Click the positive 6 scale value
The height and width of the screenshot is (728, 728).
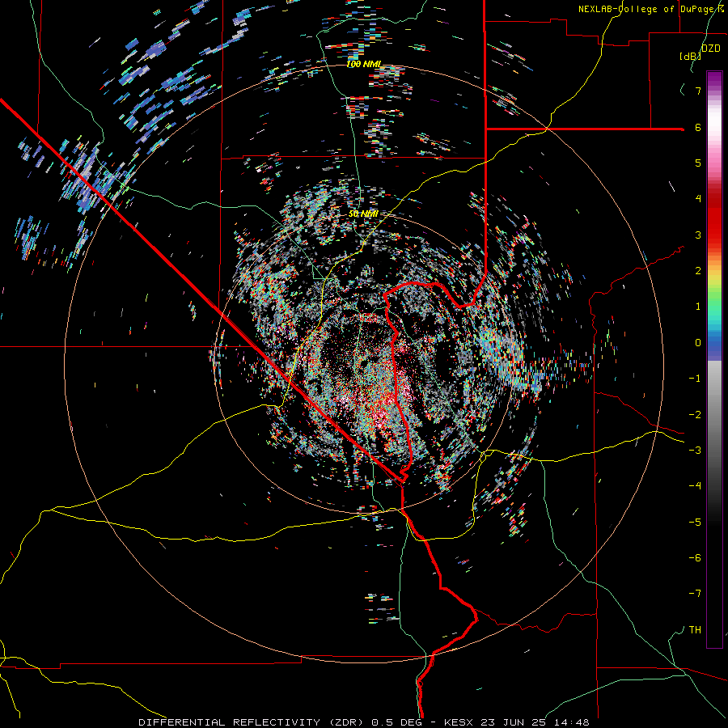pos(698,127)
